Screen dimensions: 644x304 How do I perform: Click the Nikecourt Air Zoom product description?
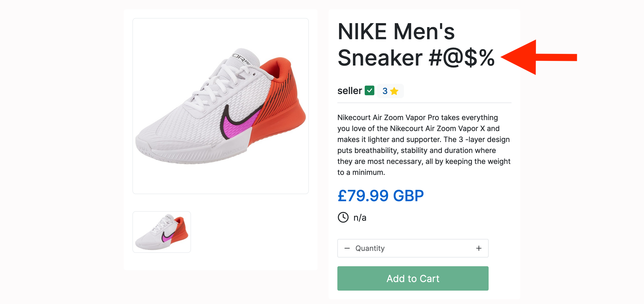pyautogui.click(x=423, y=145)
